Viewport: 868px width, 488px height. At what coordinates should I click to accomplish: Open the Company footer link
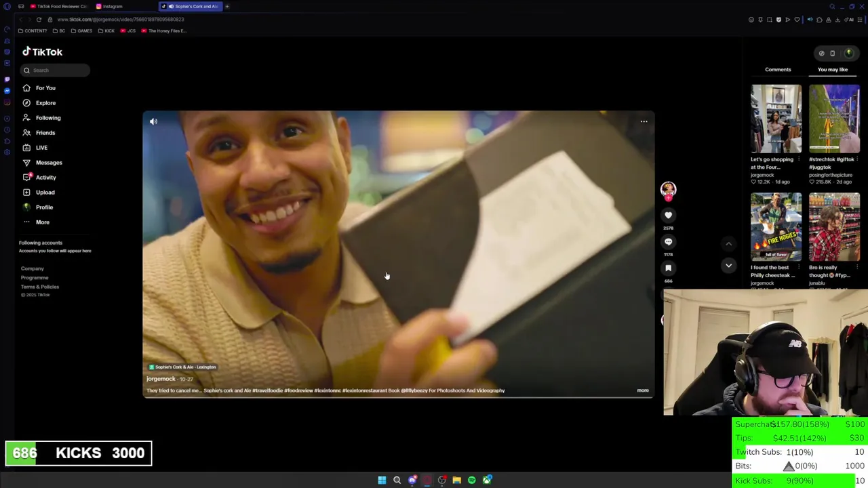[32, 268]
